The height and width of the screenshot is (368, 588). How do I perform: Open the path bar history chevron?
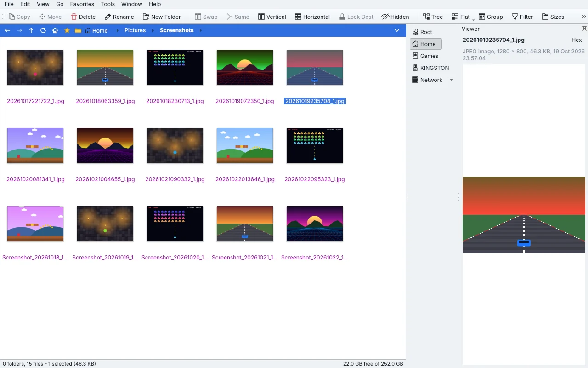(397, 30)
